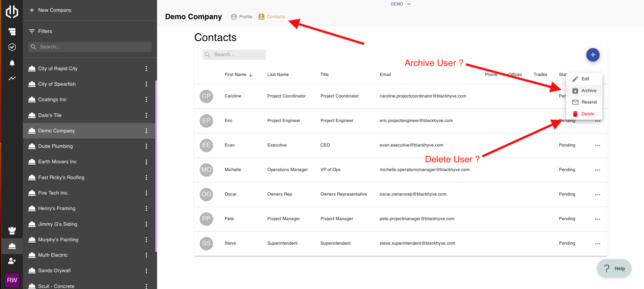The height and width of the screenshot is (289, 644).
Task: Open the hard hat companies icon in sidebar
Action: [12, 246]
